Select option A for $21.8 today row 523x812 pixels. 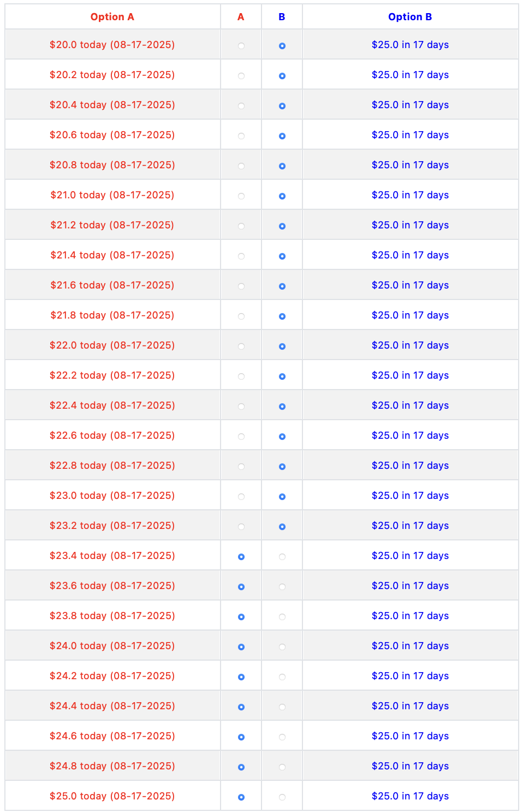(241, 316)
